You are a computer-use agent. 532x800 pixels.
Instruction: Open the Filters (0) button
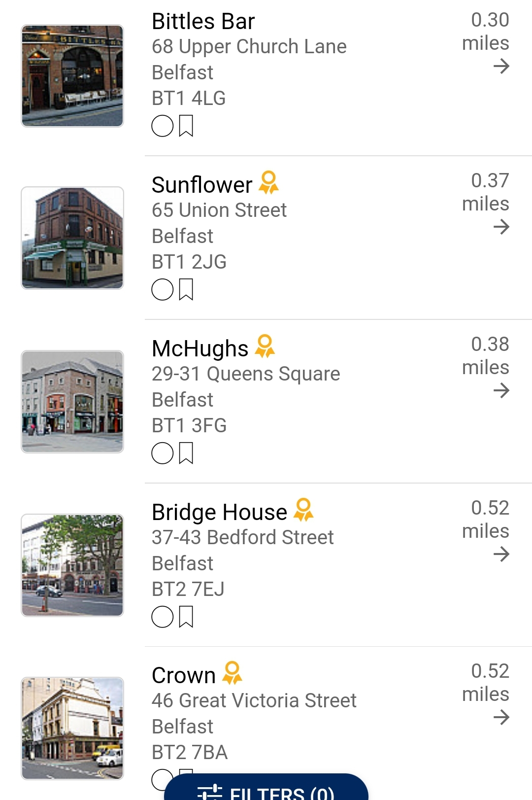[x=266, y=790]
